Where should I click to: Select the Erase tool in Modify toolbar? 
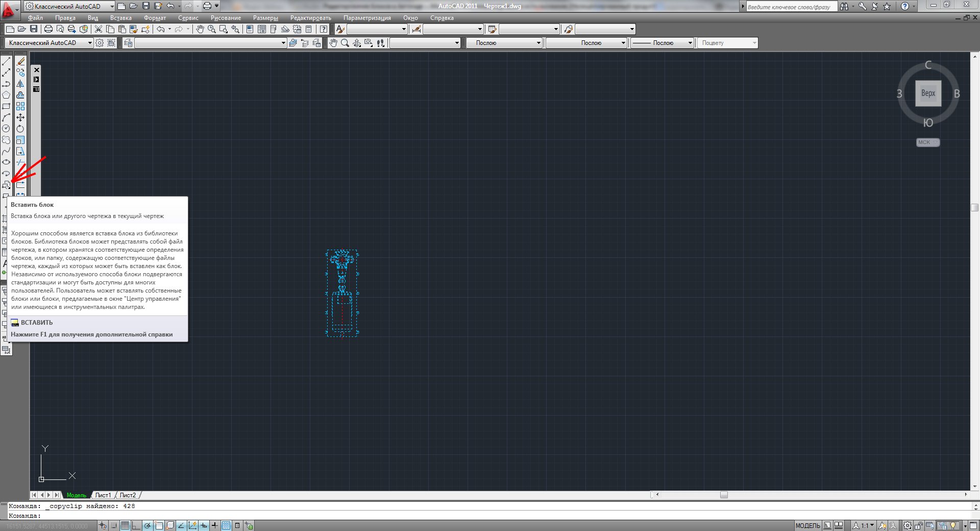(x=20, y=61)
